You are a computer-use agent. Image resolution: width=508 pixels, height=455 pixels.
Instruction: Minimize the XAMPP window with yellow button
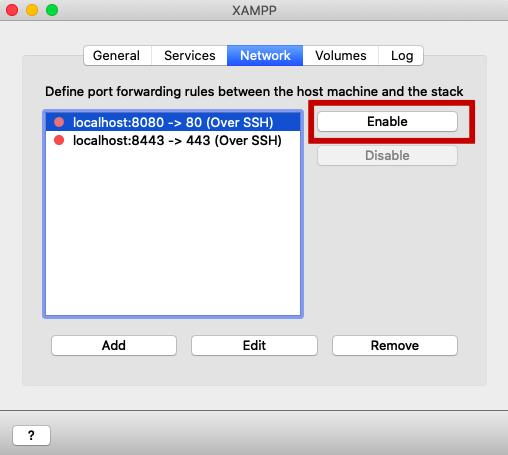click(32, 10)
